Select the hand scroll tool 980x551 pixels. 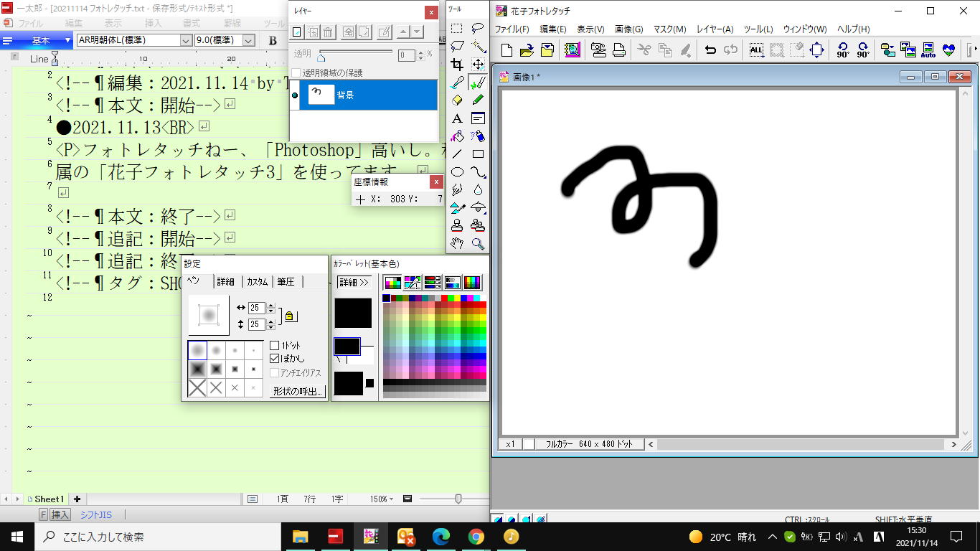457,244
